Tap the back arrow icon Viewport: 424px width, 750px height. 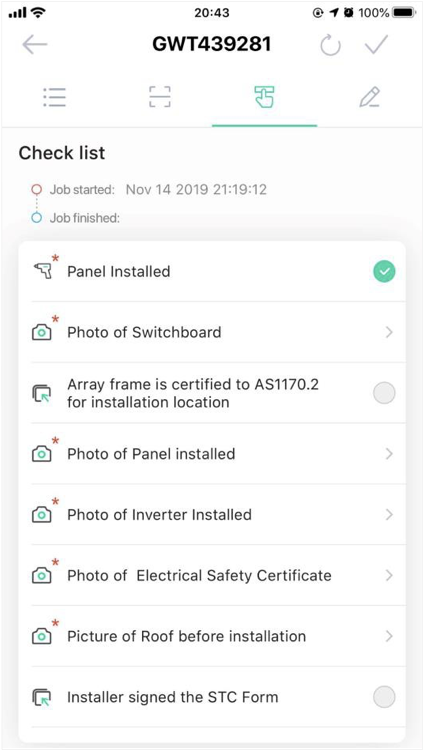click(34, 45)
